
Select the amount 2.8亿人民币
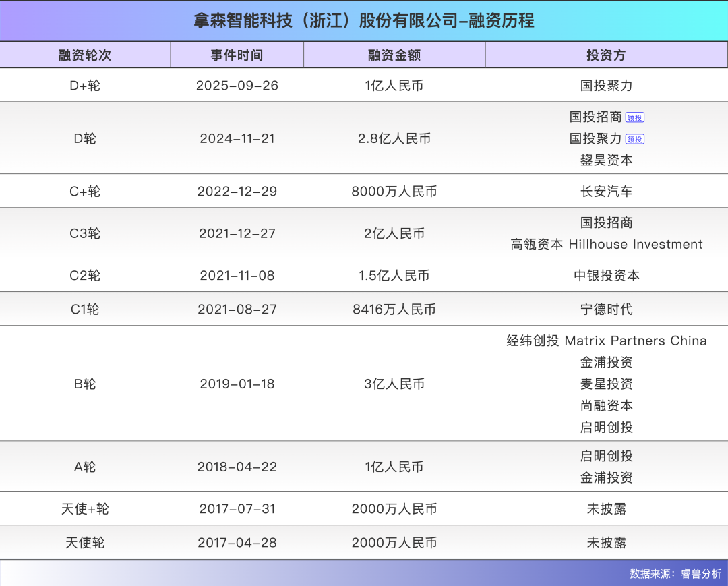[394, 138]
